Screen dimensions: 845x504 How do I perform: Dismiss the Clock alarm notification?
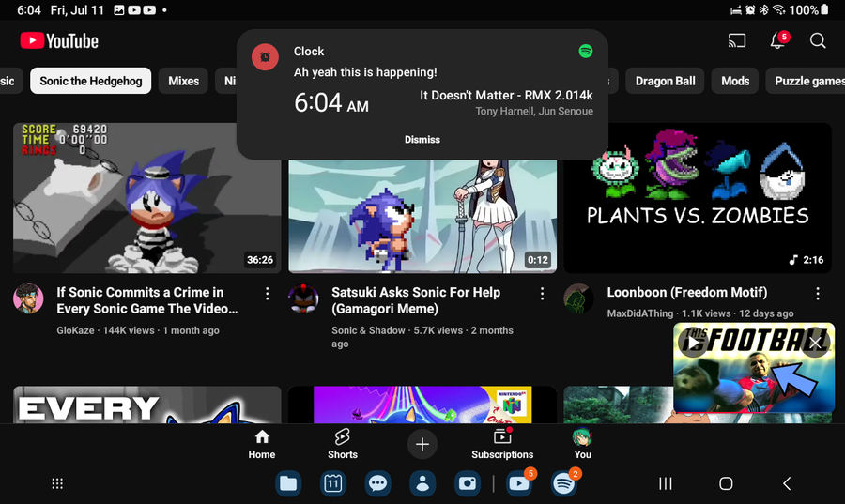click(422, 140)
